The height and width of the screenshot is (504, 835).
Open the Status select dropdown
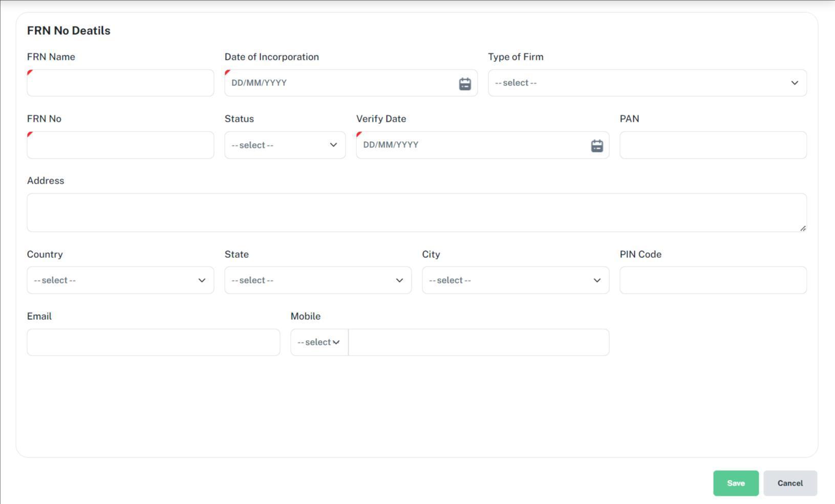click(x=285, y=145)
